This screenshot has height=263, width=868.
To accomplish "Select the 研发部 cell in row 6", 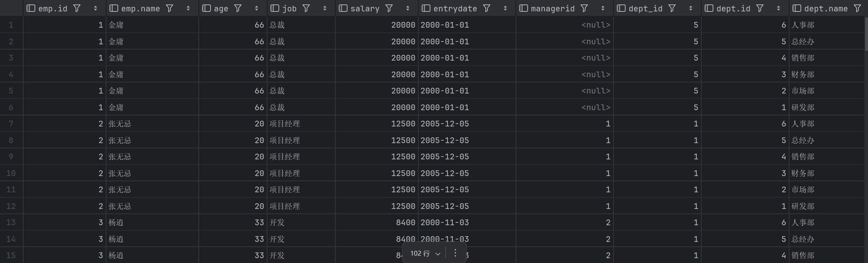I will pos(803,107).
